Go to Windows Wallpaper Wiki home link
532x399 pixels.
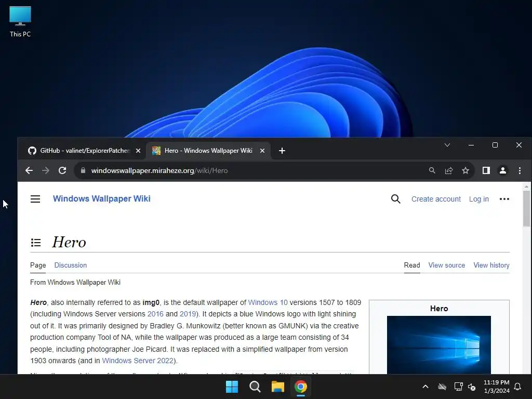coord(101,199)
